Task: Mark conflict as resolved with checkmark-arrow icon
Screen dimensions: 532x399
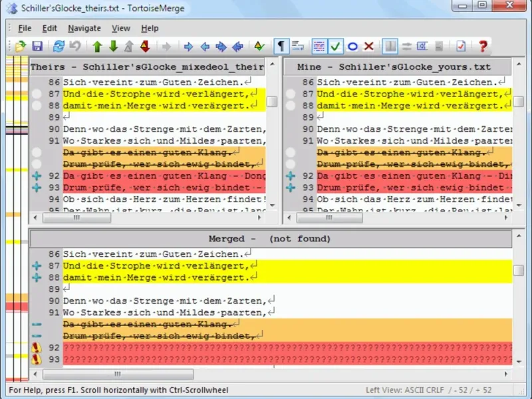Action: click(259, 46)
